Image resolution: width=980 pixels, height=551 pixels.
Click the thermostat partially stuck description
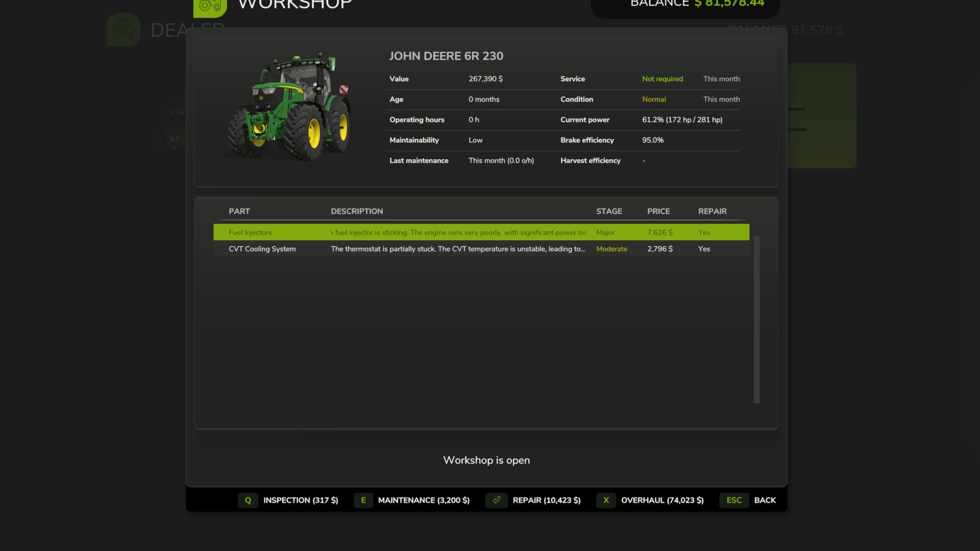click(458, 249)
